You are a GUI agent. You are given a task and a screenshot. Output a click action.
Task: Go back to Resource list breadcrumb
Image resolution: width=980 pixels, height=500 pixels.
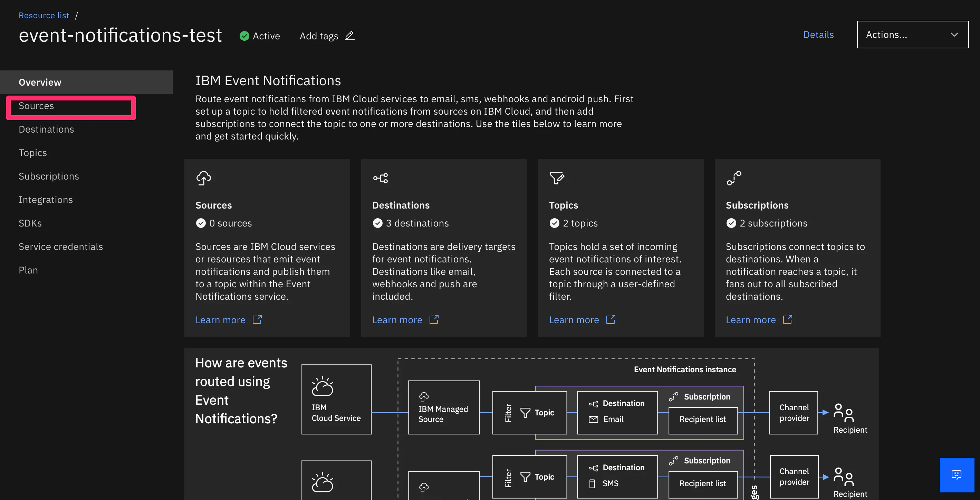pyautogui.click(x=44, y=16)
